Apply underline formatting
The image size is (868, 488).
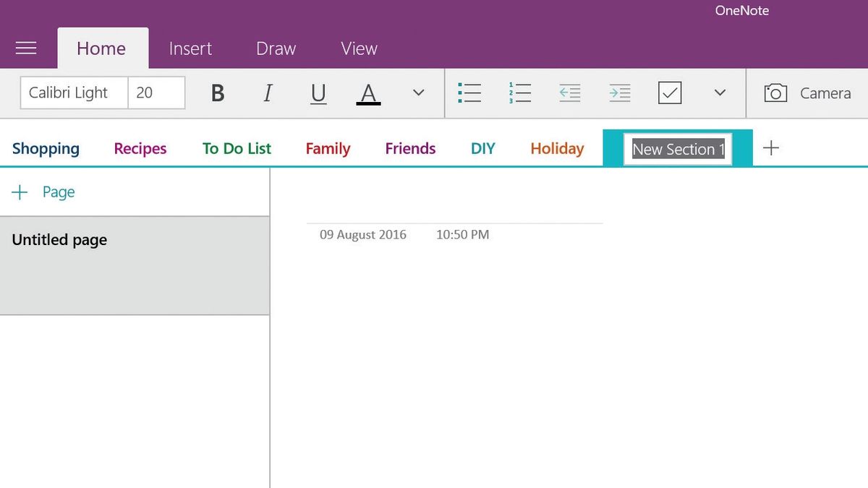(318, 93)
